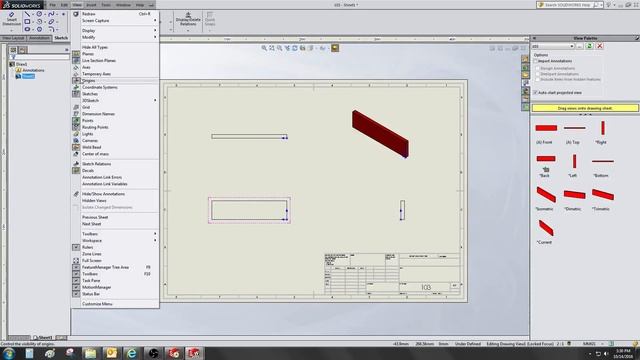Click the red X clear icon in View Palette
This screenshot has height=360, width=640.
coord(600,46)
